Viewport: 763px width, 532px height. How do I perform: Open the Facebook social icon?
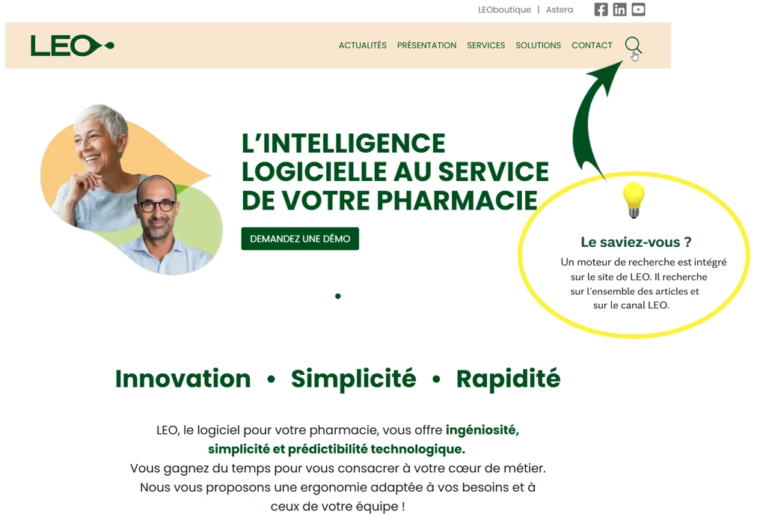click(601, 10)
